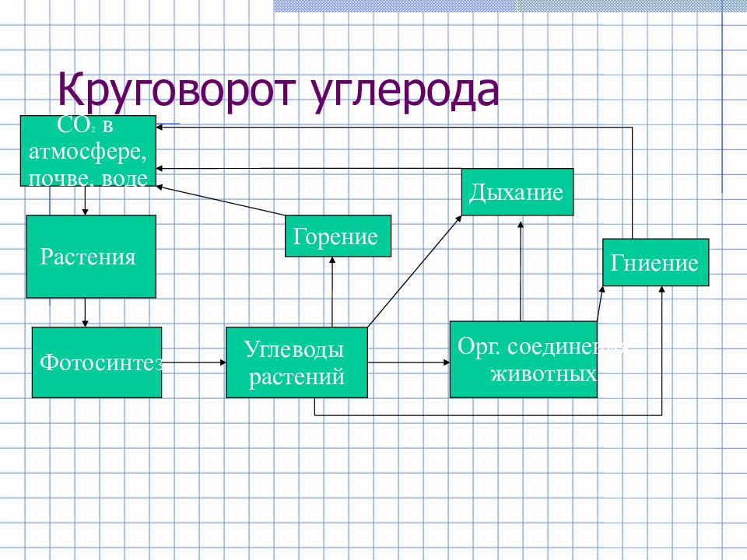747x560 pixels.
Task: Click the vertical arrow from Орг. соединения to Дыхание
Action: click(520, 268)
